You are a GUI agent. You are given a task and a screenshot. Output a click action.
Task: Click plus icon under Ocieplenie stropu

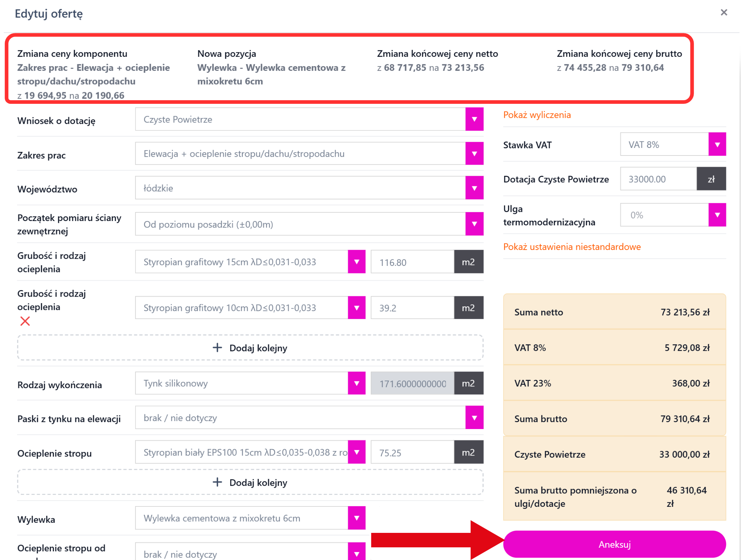pos(217,482)
